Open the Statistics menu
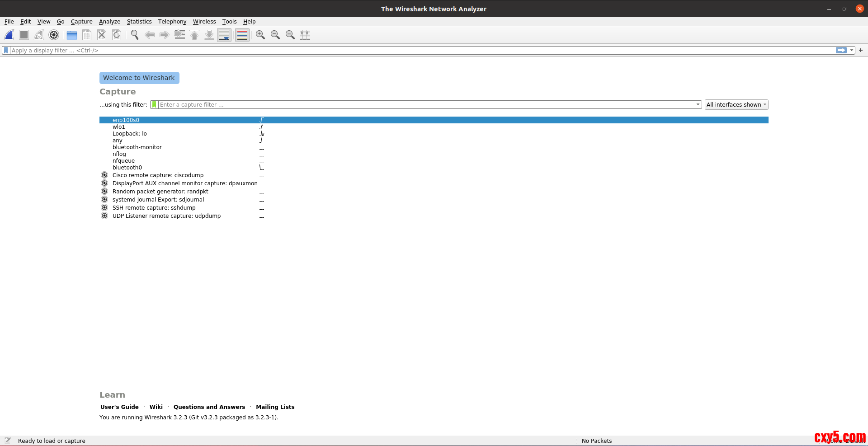Image resolution: width=868 pixels, height=446 pixels. [x=139, y=22]
